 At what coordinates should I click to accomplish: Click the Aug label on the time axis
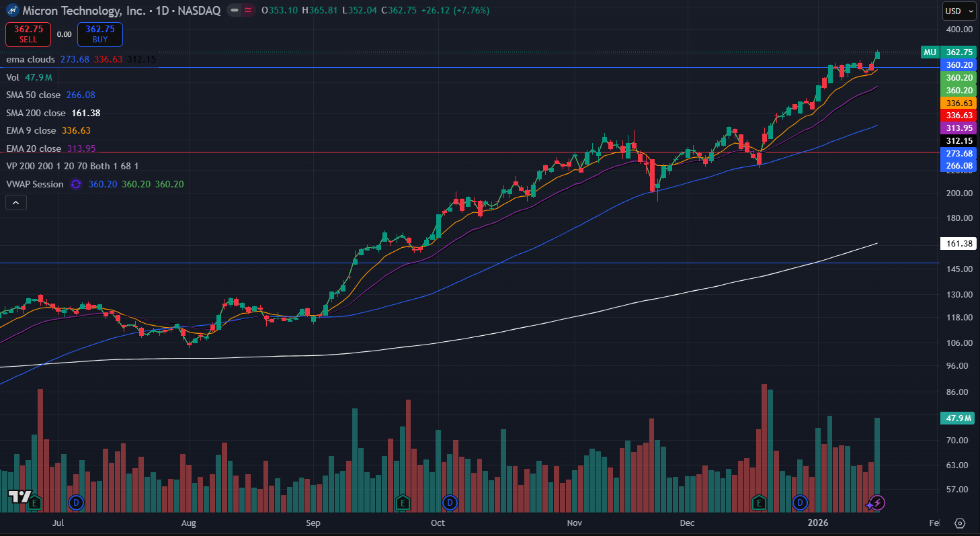[x=189, y=523]
